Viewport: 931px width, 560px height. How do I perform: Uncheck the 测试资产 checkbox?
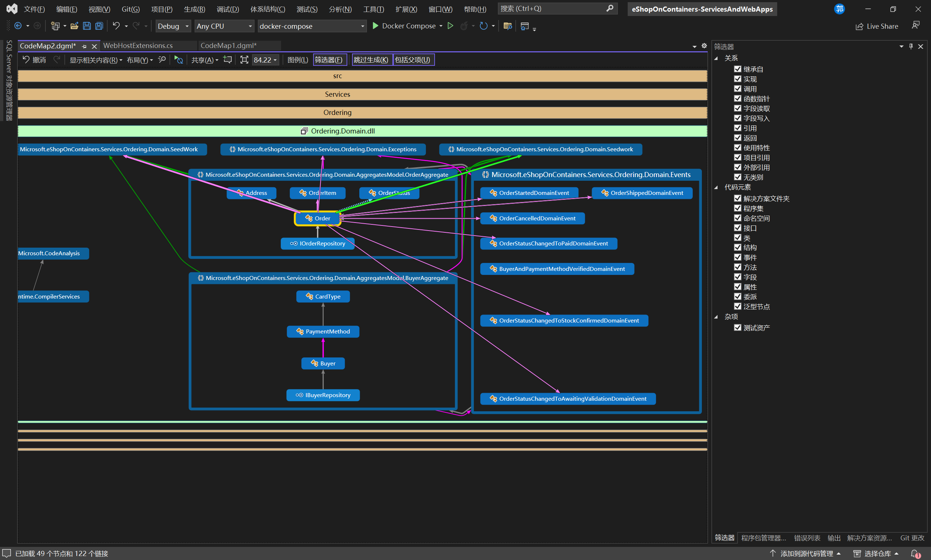pos(738,328)
